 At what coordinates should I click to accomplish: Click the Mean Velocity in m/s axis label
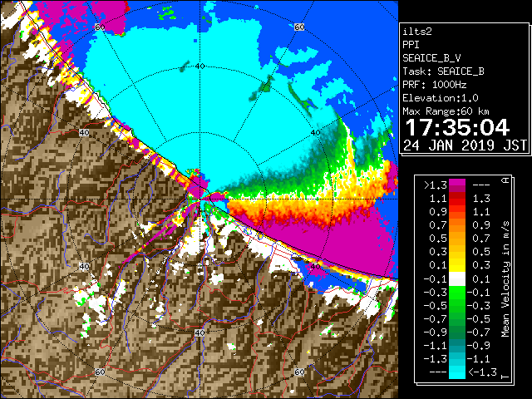click(x=505, y=279)
